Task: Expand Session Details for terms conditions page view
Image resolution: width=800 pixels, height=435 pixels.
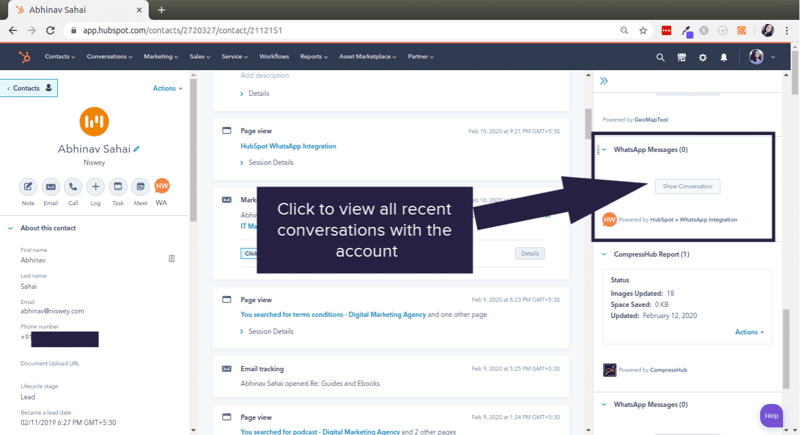Action: click(x=267, y=331)
